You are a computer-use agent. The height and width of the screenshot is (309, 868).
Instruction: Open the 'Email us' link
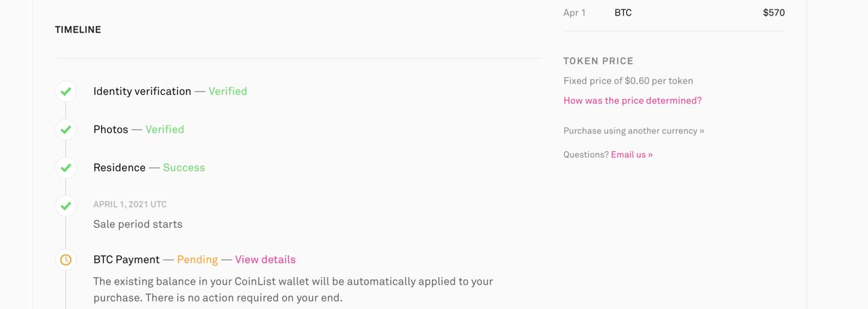631,154
